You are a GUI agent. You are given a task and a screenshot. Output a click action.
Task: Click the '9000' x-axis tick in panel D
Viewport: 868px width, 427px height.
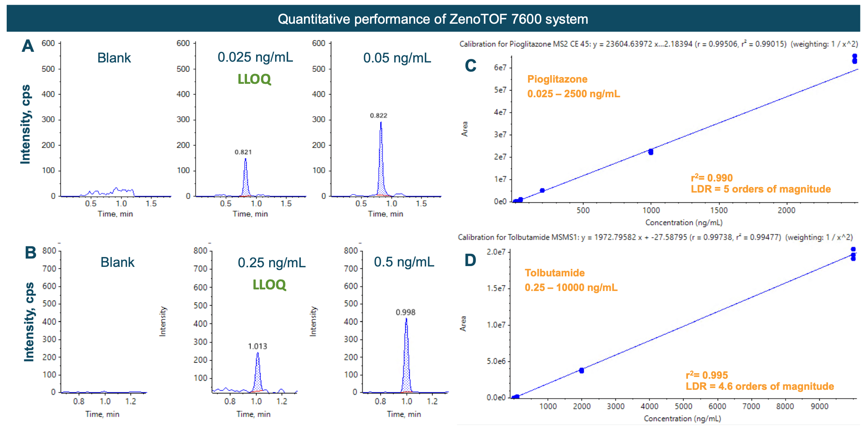(x=819, y=406)
